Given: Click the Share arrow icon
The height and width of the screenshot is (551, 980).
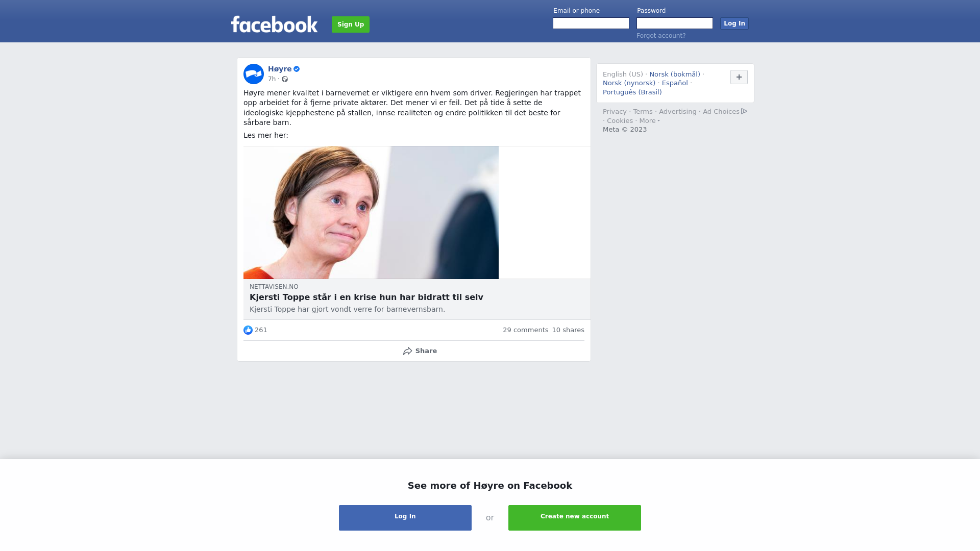Looking at the screenshot, I should 407,351.
